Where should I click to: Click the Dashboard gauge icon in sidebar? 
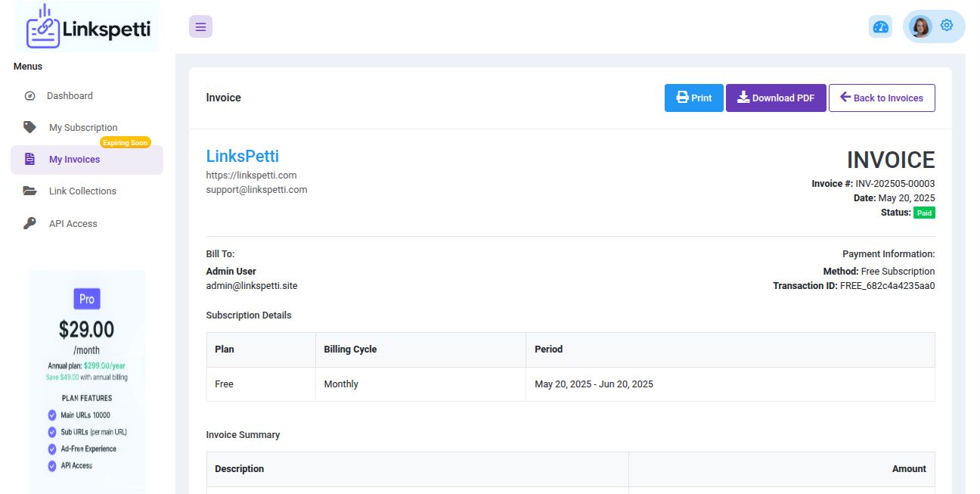coord(30,96)
